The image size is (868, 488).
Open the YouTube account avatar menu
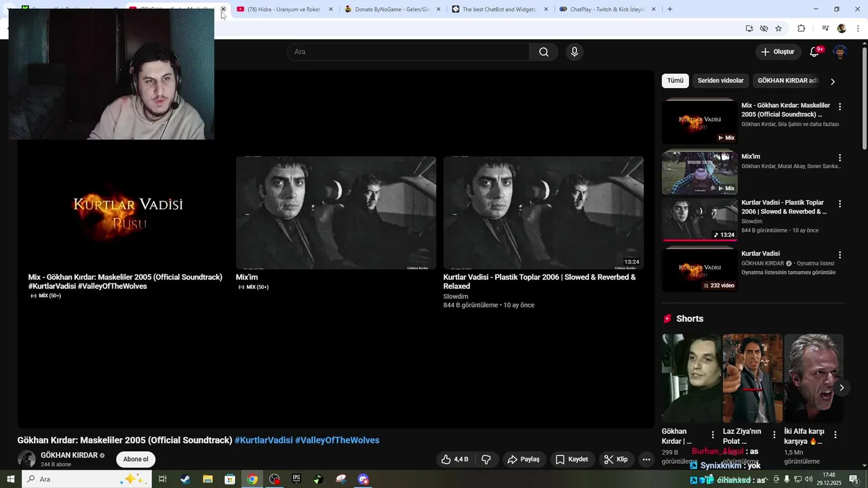tap(840, 52)
